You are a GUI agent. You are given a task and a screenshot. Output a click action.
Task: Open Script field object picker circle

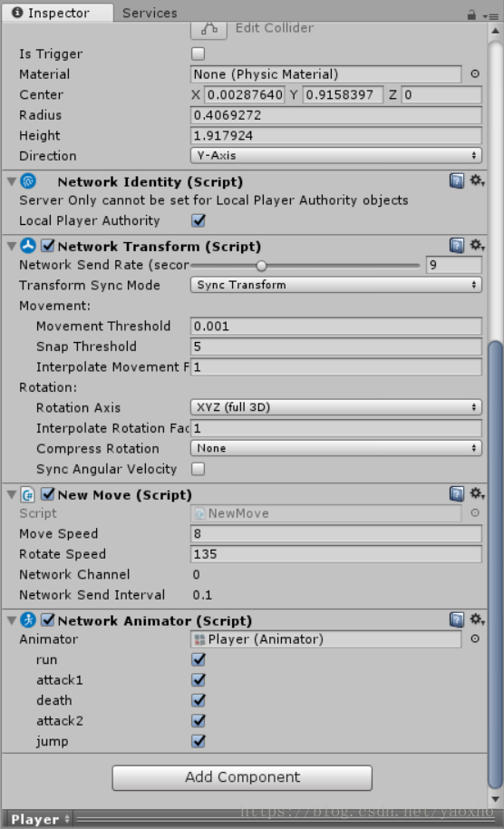click(x=475, y=512)
